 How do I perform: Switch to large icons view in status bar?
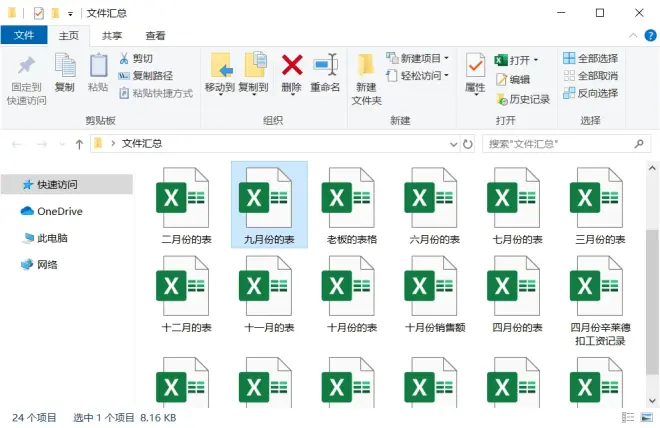pyautogui.click(x=647, y=417)
